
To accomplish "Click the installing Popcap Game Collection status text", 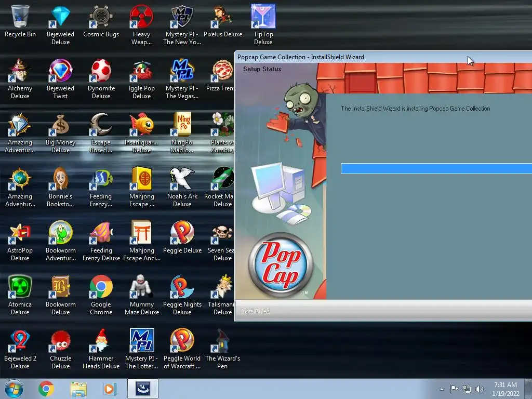I will [x=415, y=109].
